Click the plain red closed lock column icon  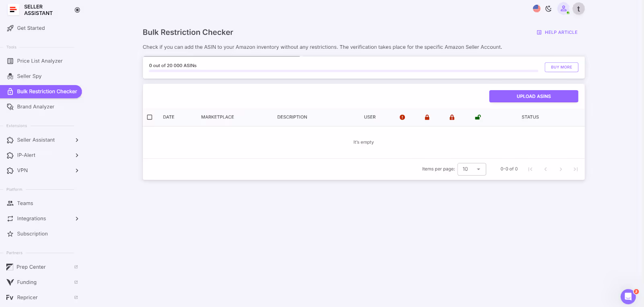click(x=427, y=117)
